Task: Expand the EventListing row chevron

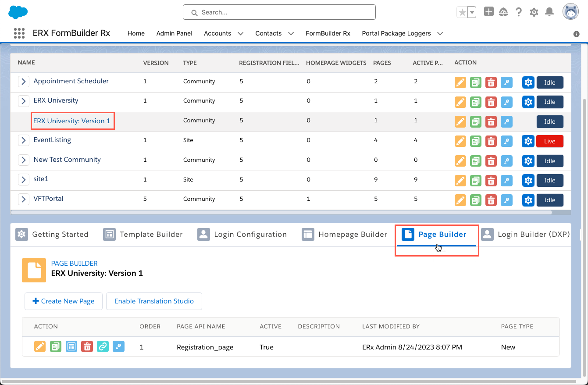Action: tap(24, 140)
